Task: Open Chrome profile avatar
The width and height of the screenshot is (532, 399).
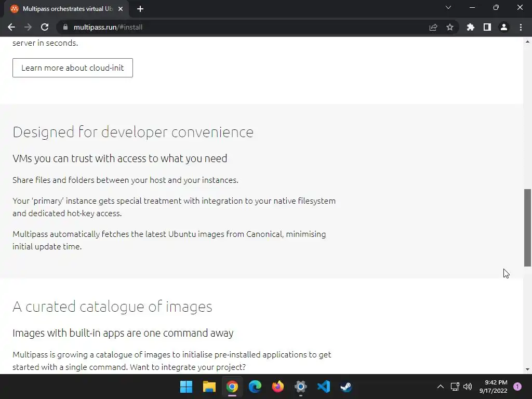Action: [504, 27]
